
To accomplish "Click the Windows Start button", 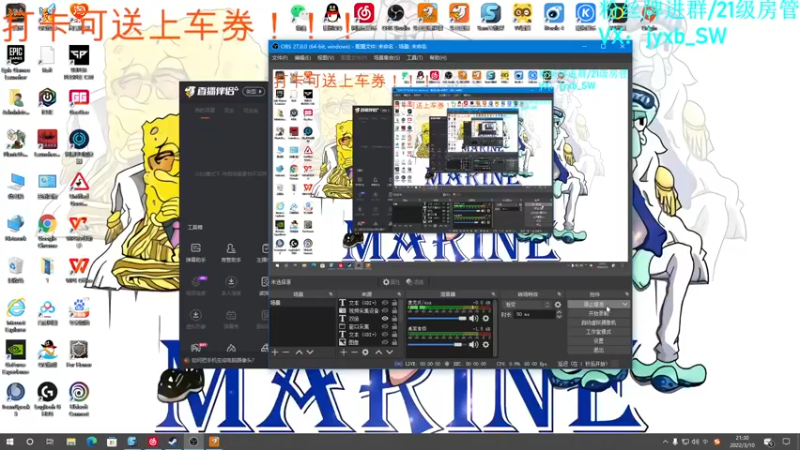I will point(10,442).
